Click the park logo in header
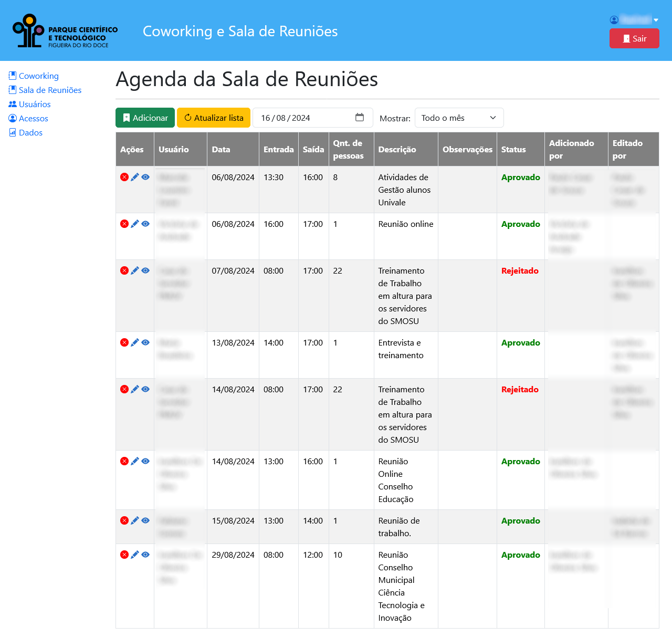The image size is (672, 637). (x=65, y=31)
